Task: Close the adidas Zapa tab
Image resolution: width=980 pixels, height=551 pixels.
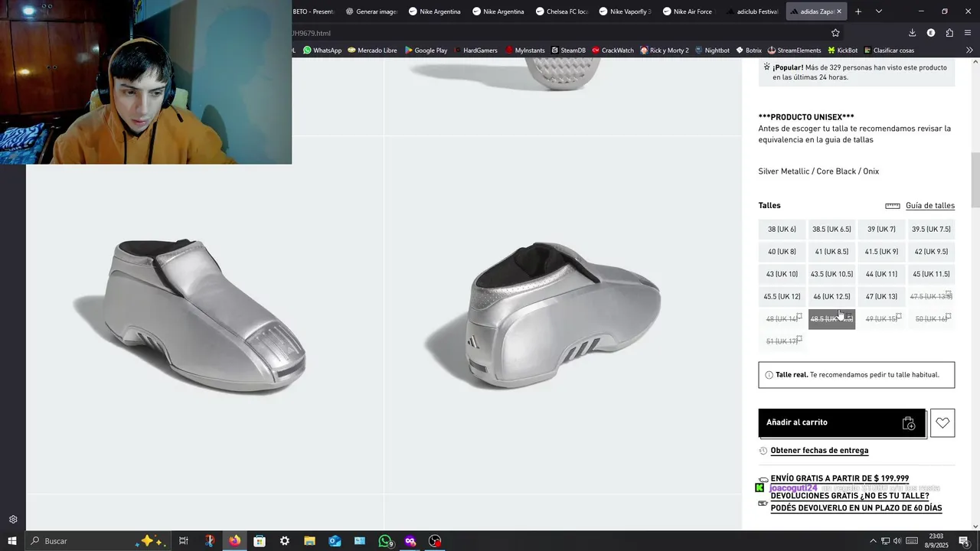Action: pos(839,11)
